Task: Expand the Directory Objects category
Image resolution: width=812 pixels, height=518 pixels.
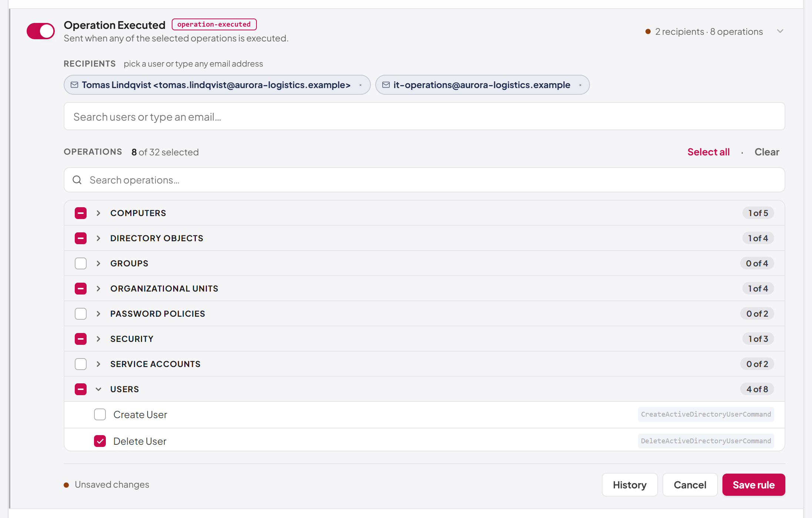Action: (x=98, y=238)
